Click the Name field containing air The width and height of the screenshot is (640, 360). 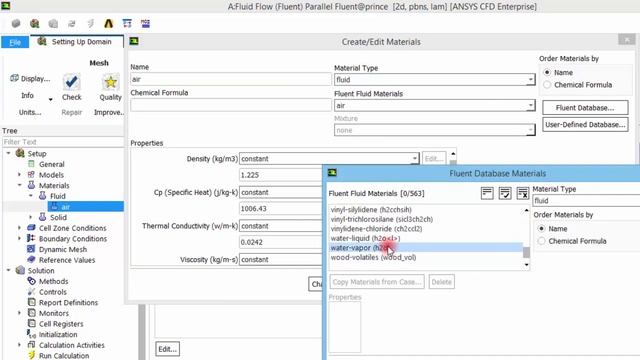coord(231,79)
